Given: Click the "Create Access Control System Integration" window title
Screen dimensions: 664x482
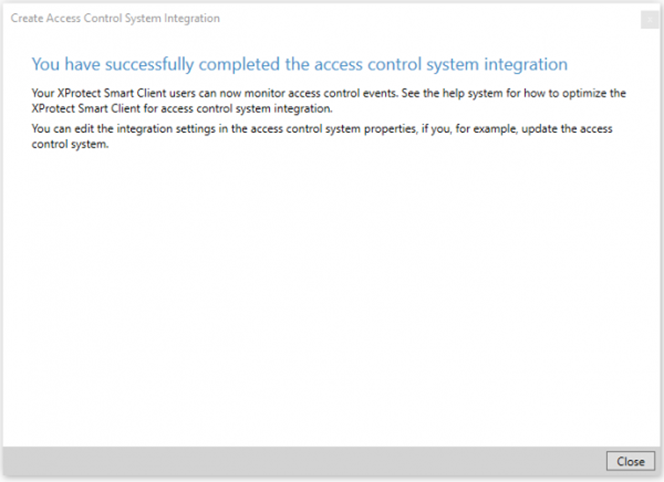Looking at the screenshot, I should click(x=115, y=18).
